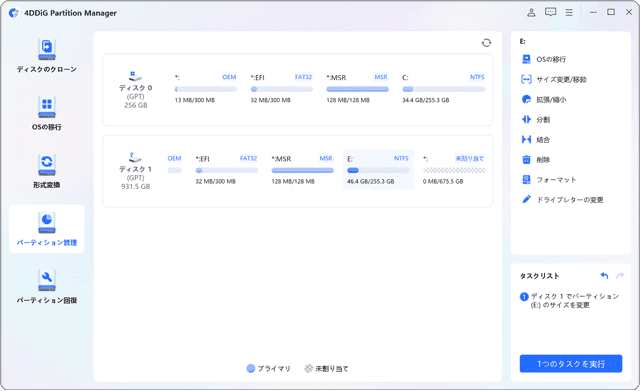Open the ディスクのクローン sidebar icon
640x391 pixels.
pyautogui.click(x=47, y=50)
